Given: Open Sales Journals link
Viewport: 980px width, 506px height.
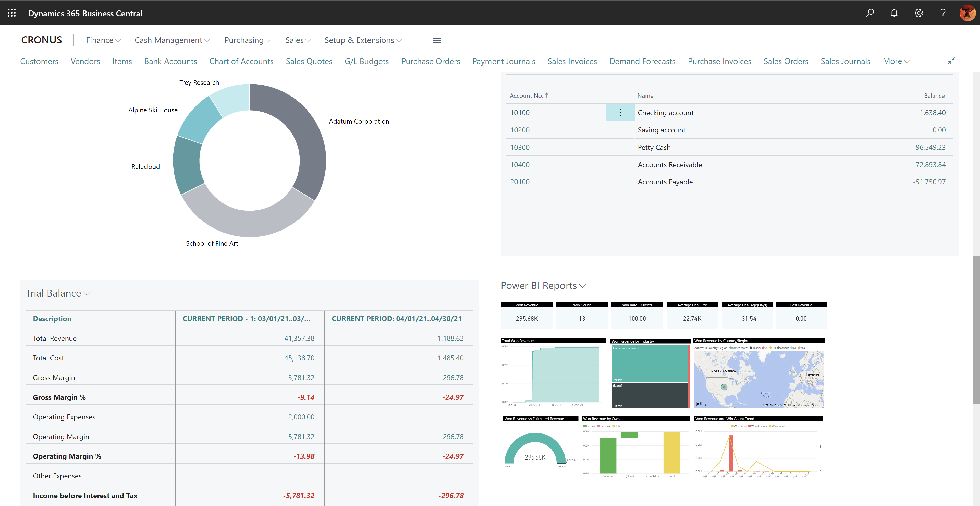Looking at the screenshot, I should [845, 61].
